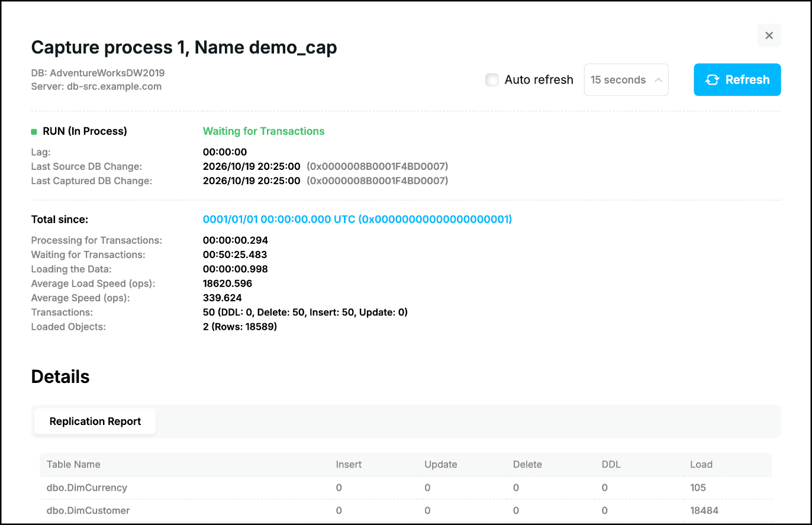This screenshot has height=525, width=812.
Task: Click the Update column header
Action: 441,465
